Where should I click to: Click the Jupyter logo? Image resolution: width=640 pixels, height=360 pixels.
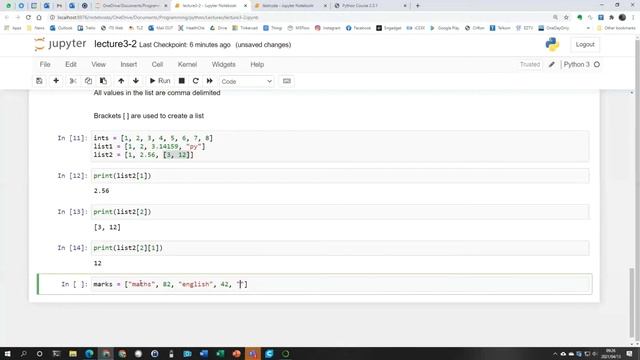click(60, 44)
